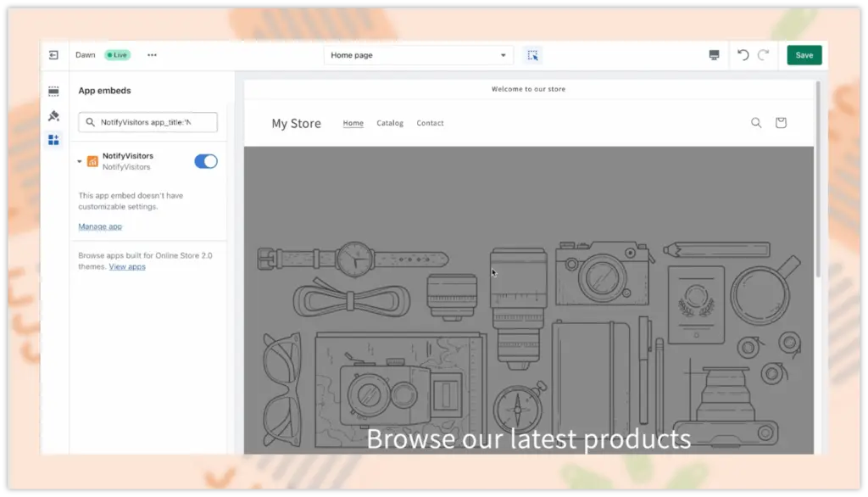Collapse the NotifyVisitors embed settings arrow
Viewport: 868px width, 497px height.
(80, 161)
